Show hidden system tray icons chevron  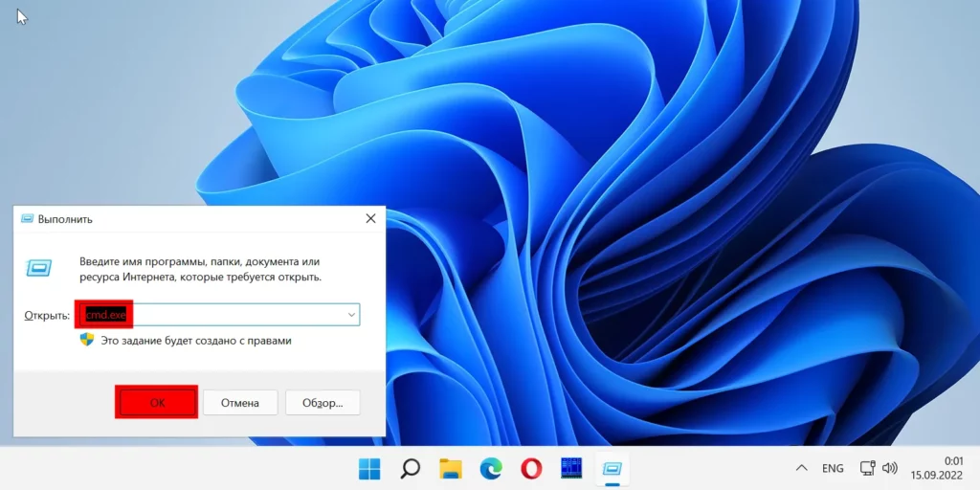tap(801, 468)
